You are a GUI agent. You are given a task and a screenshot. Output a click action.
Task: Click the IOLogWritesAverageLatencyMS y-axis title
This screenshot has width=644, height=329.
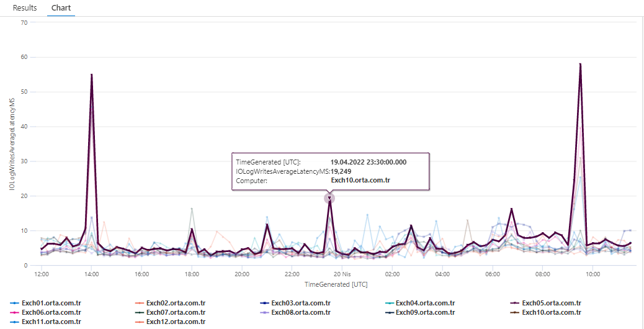[13, 144]
